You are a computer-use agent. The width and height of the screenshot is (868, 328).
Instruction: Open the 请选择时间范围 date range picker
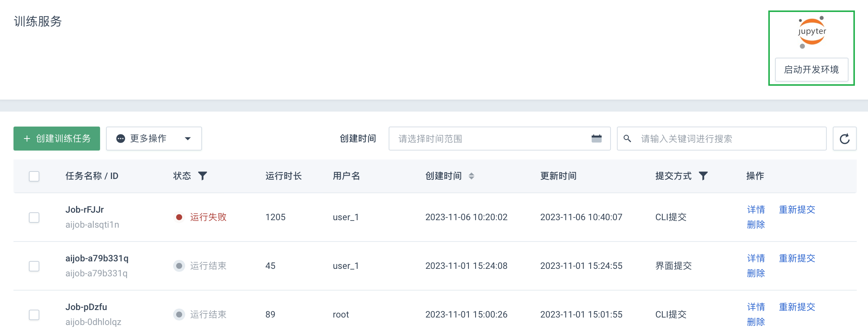coord(500,139)
